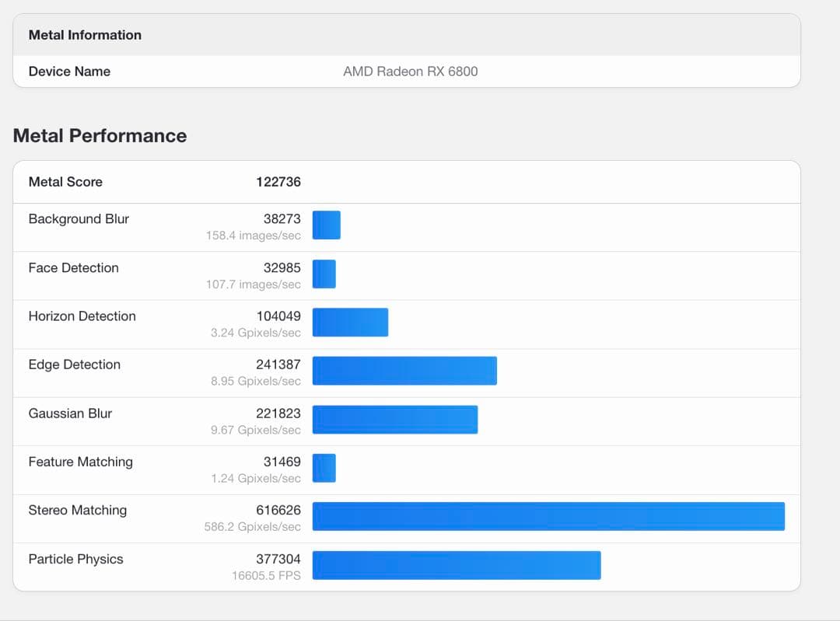Click the Gaussian Blur result bar
Image resolution: width=840 pixels, height=621 pixels.
[x=395, y=420]
